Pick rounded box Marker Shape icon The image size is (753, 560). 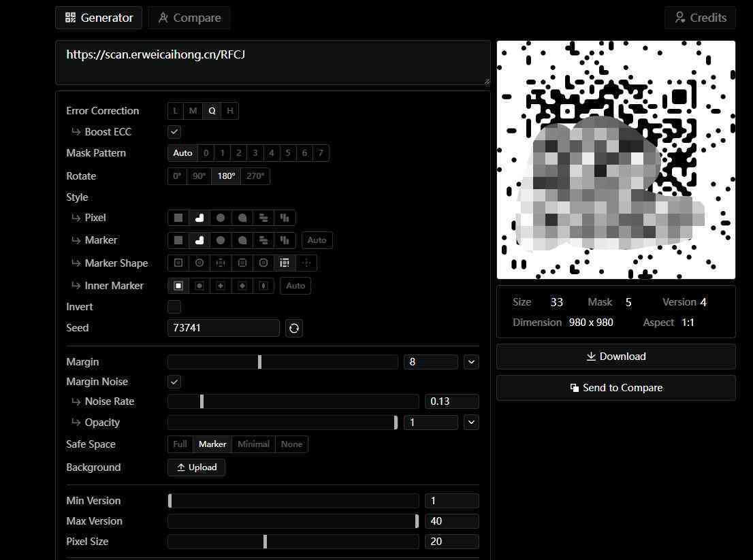[242, 263]
